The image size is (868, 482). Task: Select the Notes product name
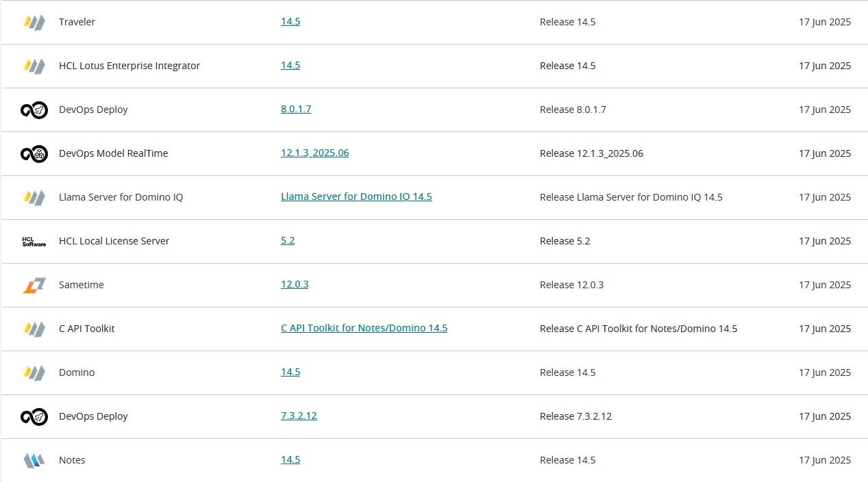(72, 460)
